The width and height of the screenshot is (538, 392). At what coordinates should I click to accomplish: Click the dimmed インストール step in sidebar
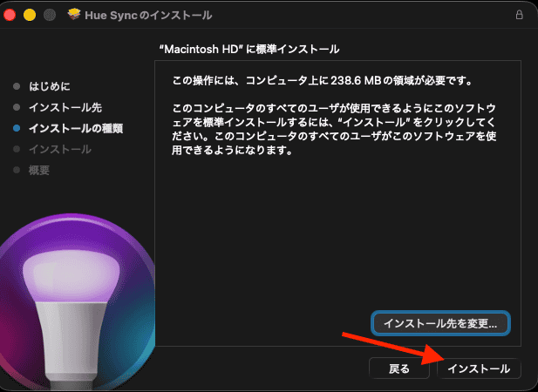[60, 150]
